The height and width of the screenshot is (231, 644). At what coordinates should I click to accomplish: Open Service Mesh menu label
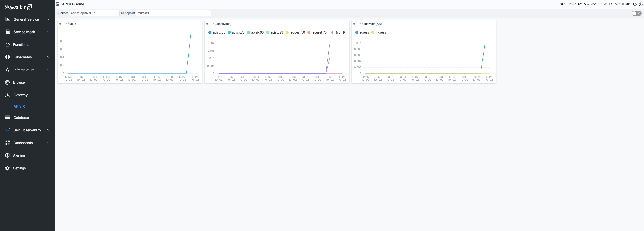coord(24,32)
